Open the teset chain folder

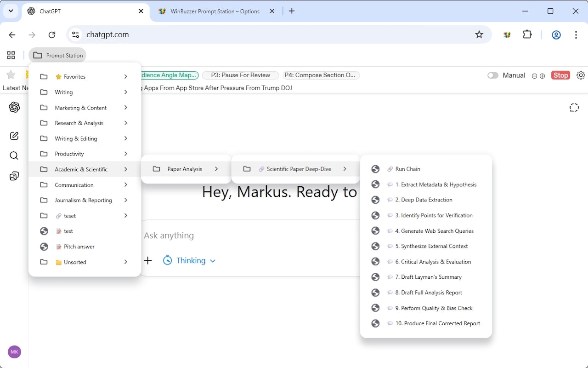(x=85, y=216)
